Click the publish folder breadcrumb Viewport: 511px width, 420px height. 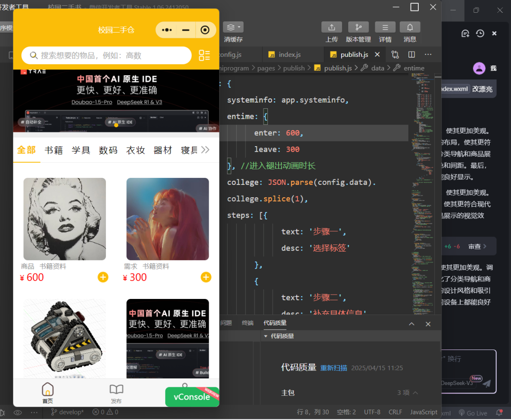(294, 68)
